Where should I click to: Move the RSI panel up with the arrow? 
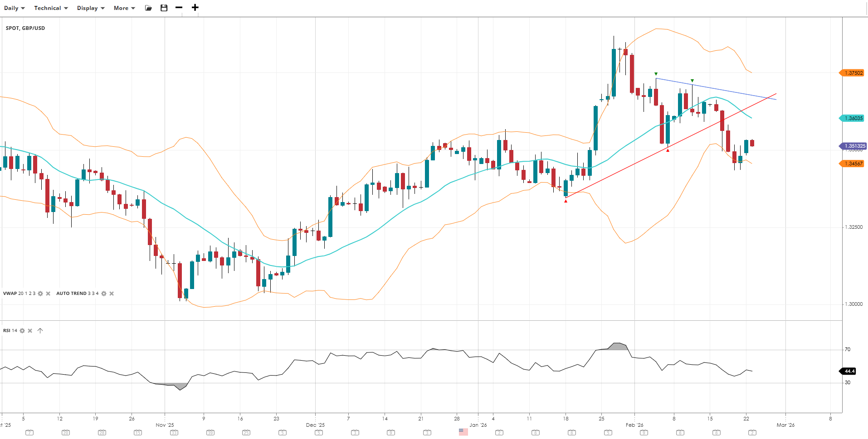pyautogui.click(x=40, y=331)
